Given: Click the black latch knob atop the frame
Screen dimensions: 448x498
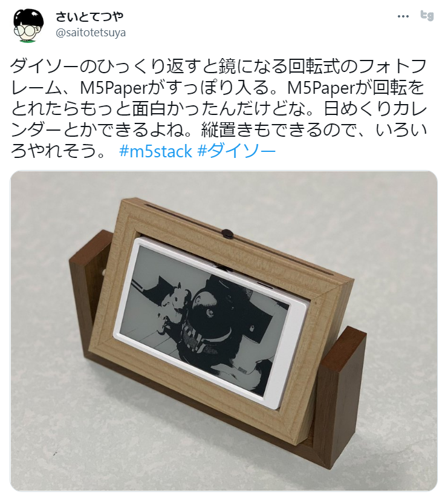Looking at the screenshot, I should (x=227, y=234).
